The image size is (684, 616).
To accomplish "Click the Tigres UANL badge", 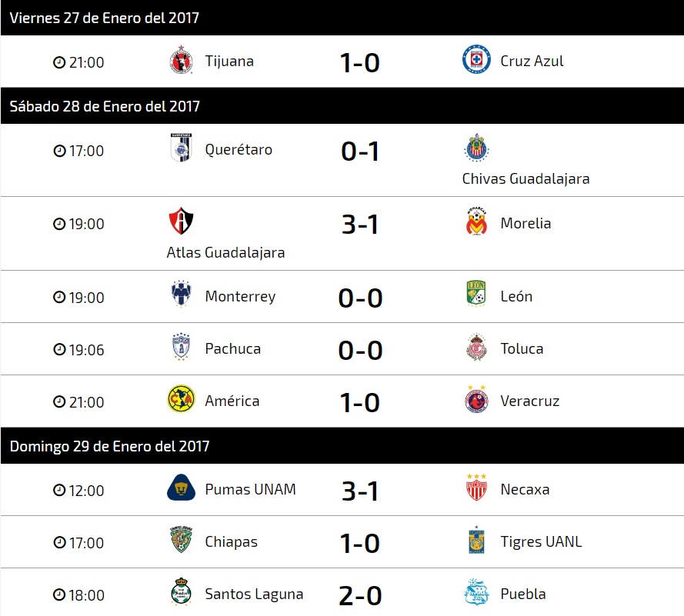I will coord(476,540).
